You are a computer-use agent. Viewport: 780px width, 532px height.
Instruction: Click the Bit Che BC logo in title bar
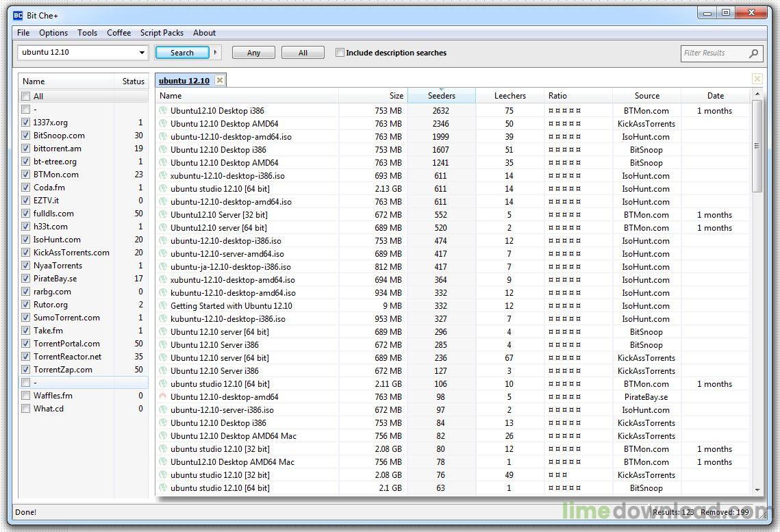pos(18,16)
